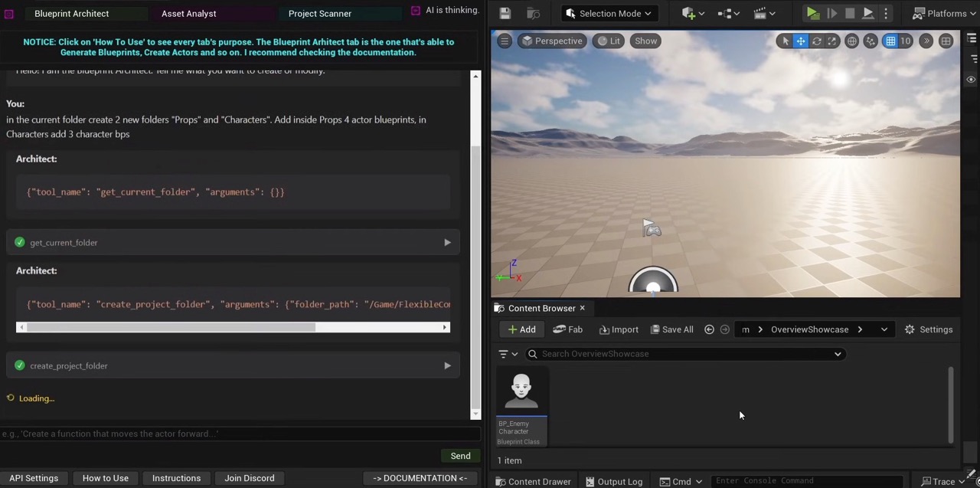This screenshot has width=980, height=488.
Task: Click the Send button
Action: (x=460, y=456)
